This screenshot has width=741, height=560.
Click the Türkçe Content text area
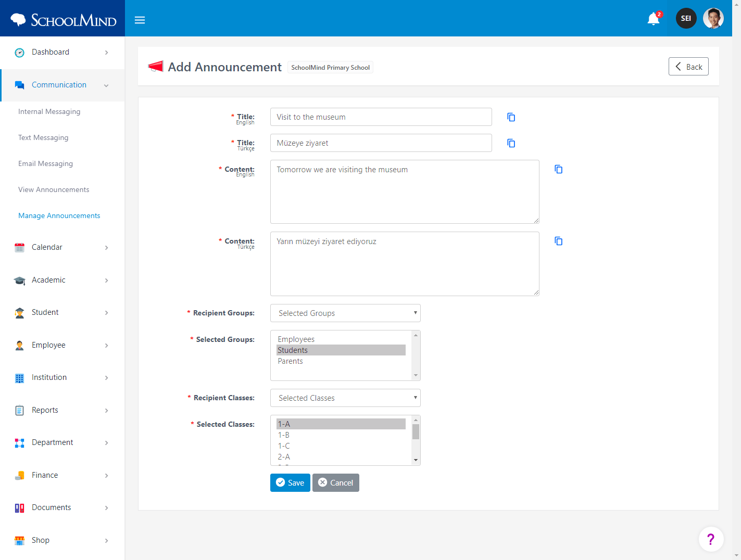(405, 264)
